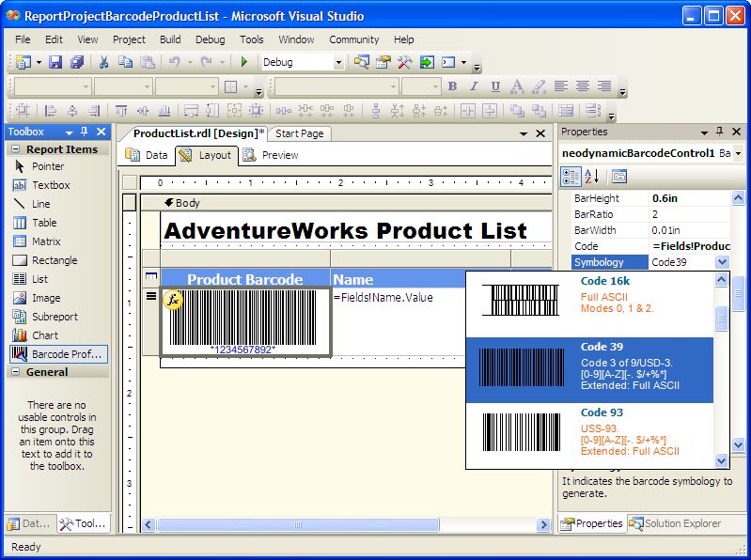Screen dimensions: 751x560
Task: Toggle Bold formatting button
Action: pos(452,86)
